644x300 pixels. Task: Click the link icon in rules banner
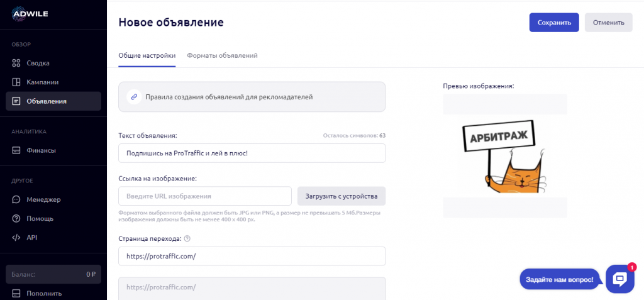point(133,97)
